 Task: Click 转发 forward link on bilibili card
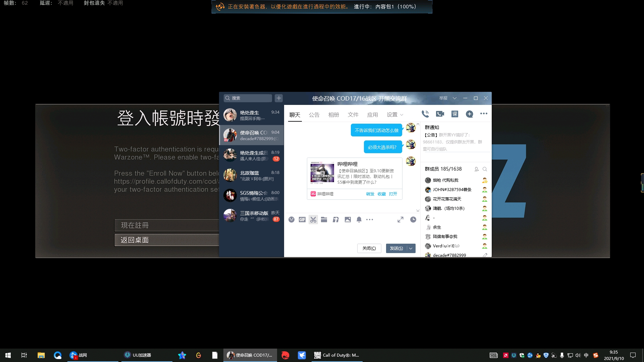[x=370, y=194]
